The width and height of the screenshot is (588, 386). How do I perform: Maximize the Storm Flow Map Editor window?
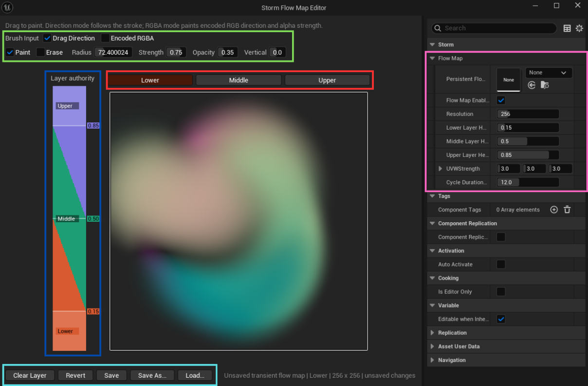click(x=556, y=6)
